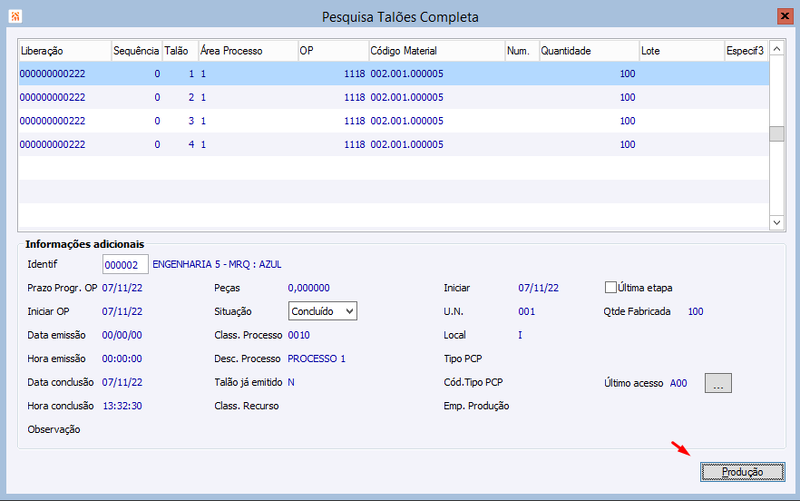
Task: Click the Talão column header
Action: pos(180,51)
